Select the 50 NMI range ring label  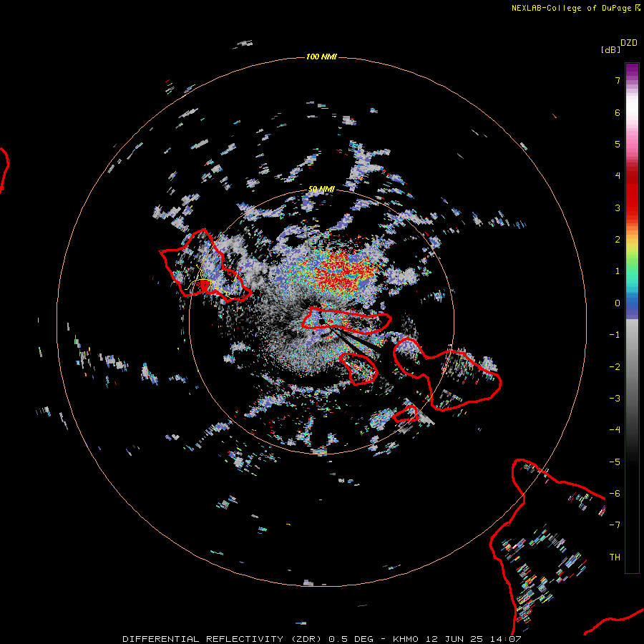(x=321, y=189)
